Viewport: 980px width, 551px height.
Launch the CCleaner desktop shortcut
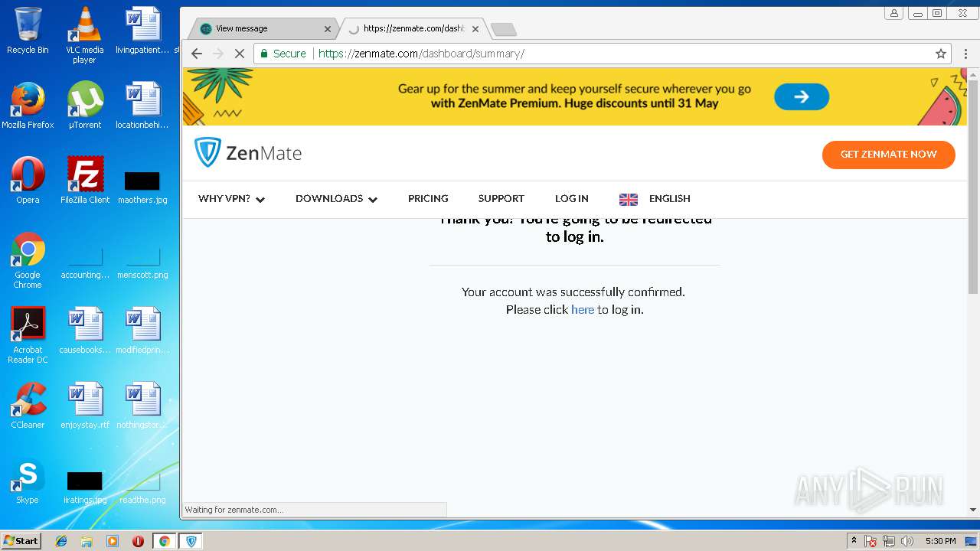28,406
